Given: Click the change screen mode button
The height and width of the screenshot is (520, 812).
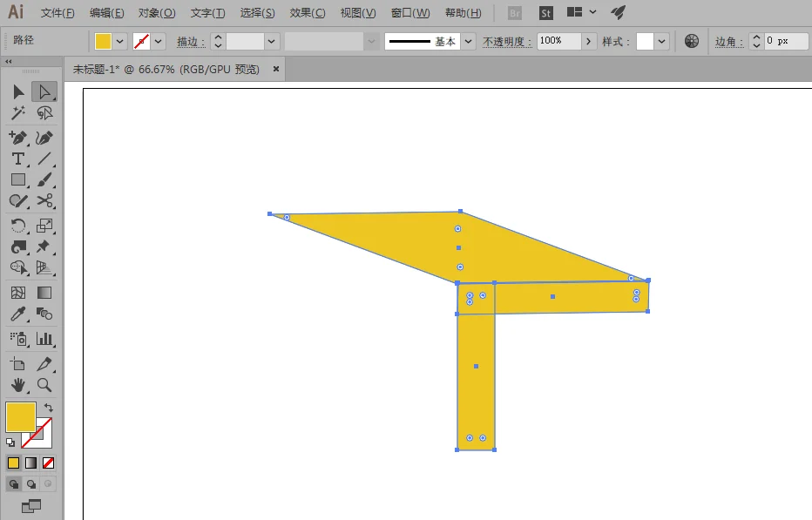Looking at the screenshot, I should point(31,506).
